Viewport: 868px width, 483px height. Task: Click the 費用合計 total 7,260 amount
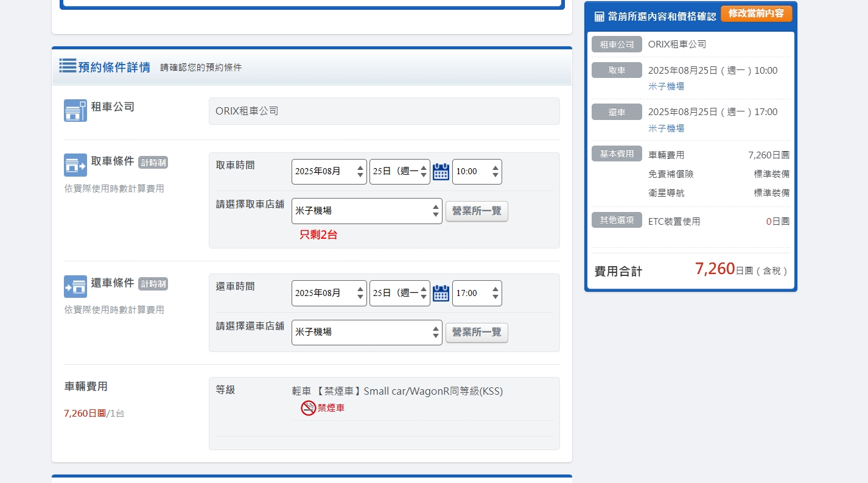pyautogui.click(x=715, y=269)
